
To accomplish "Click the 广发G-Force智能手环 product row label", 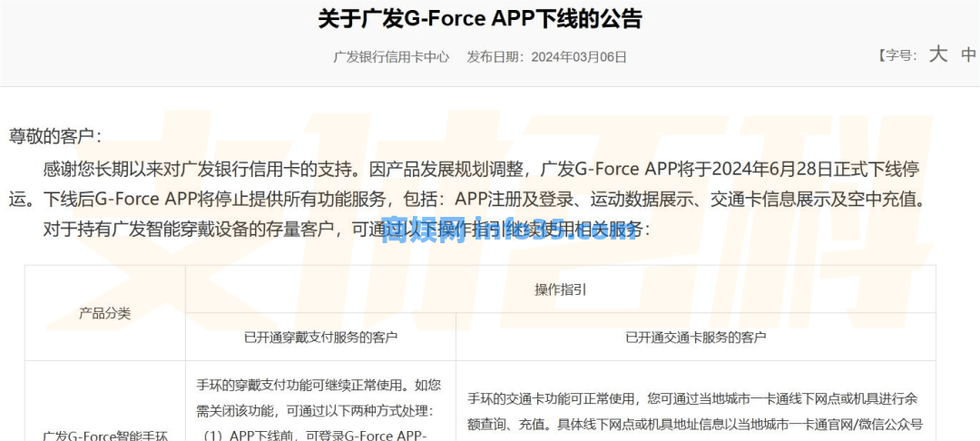I will pos(104,436).
